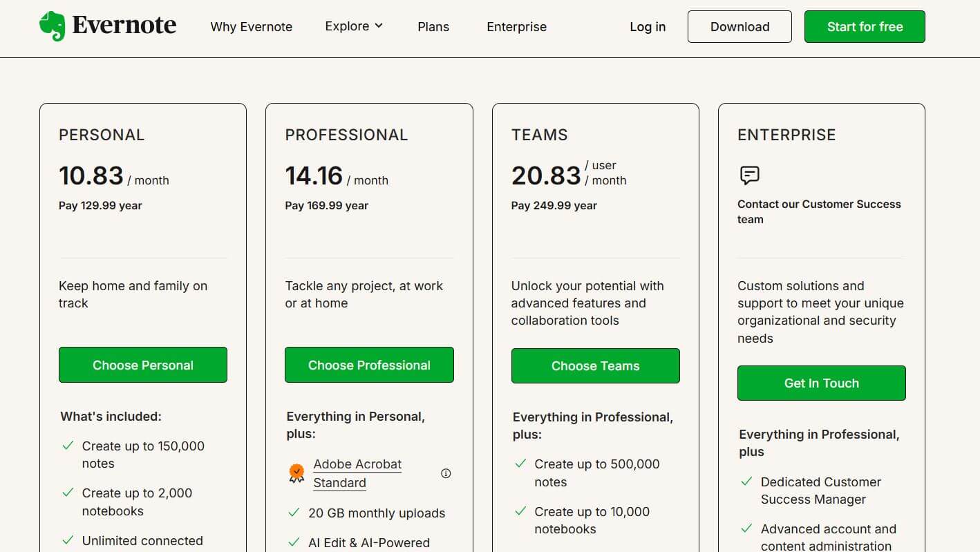Click the Choose Personal button
Image resolution: width=980 pixels, height=552 pixels.
142,365
